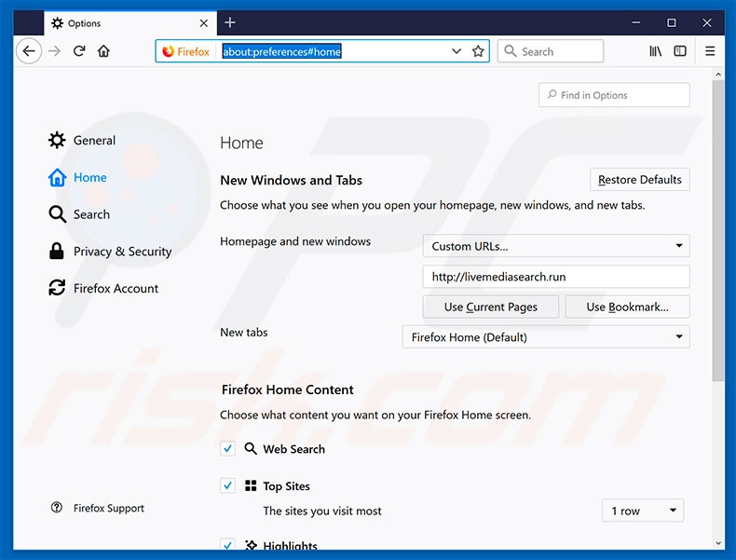The height and width of the screenshot is (560, 736).
Task: Open the New tabs Firefox Home dropdown
Action: pos(546,337)
